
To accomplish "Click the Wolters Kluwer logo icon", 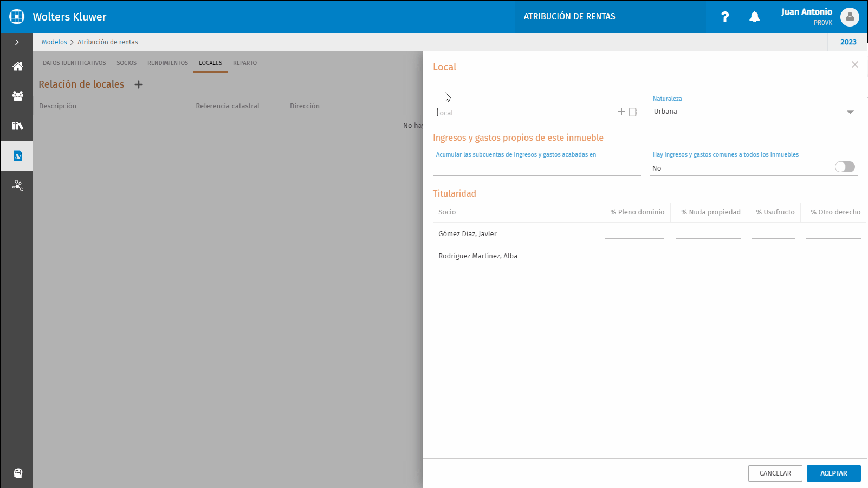I will [17, 16].
